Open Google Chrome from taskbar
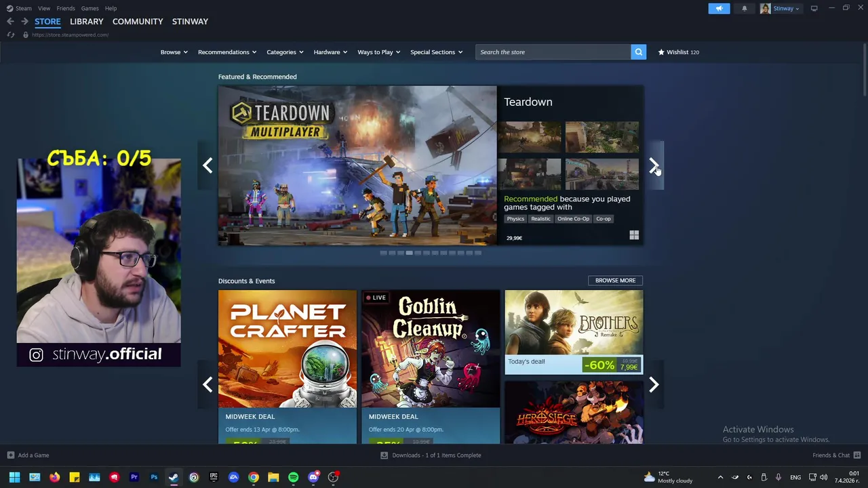Image resolution: width=868 pixels, height=488 pixels. tap(253, 477)
